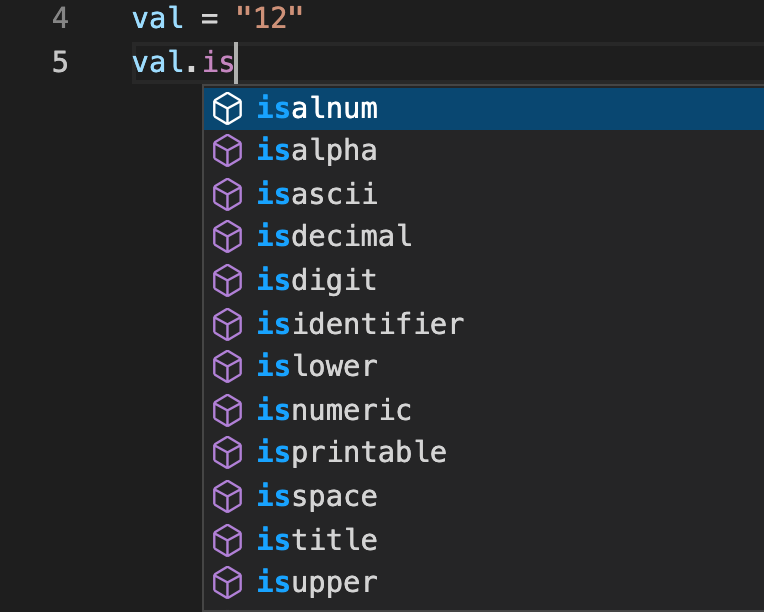Viewport: 764px width, 612px height.
Task: Place cursor after val.is on line 5
Action: [x=235, y=63]
